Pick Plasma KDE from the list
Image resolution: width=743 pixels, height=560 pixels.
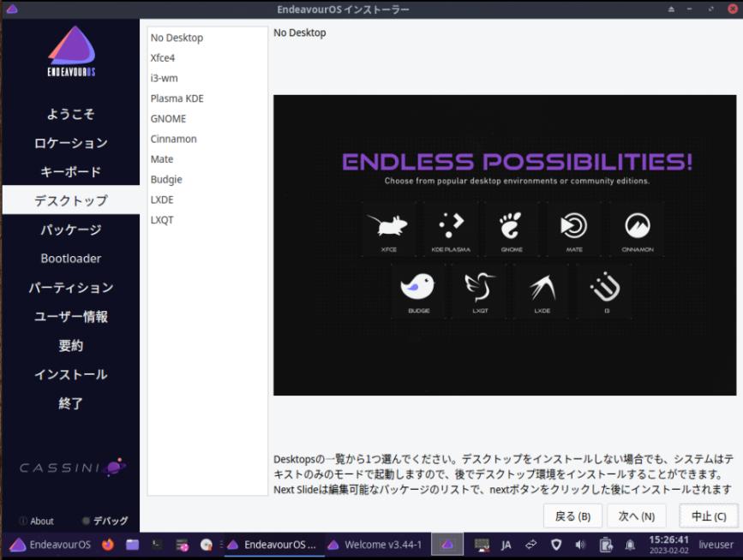click(207, 98)
